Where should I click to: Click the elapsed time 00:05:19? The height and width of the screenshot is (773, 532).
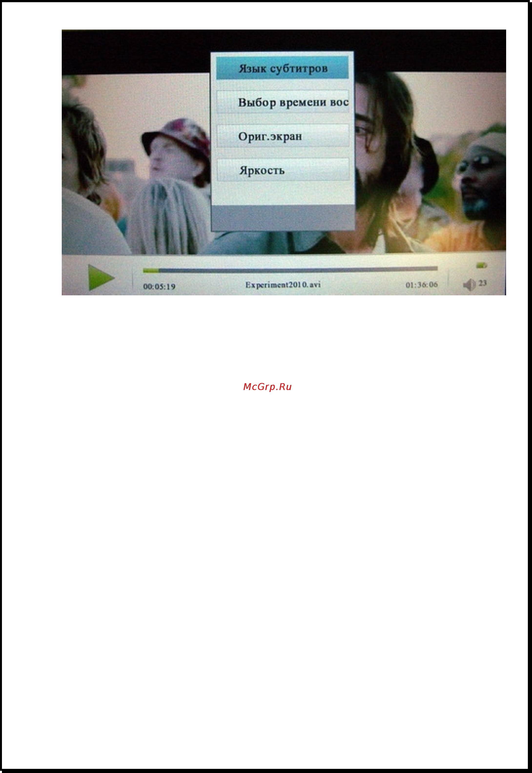click(x=159, y=287)
